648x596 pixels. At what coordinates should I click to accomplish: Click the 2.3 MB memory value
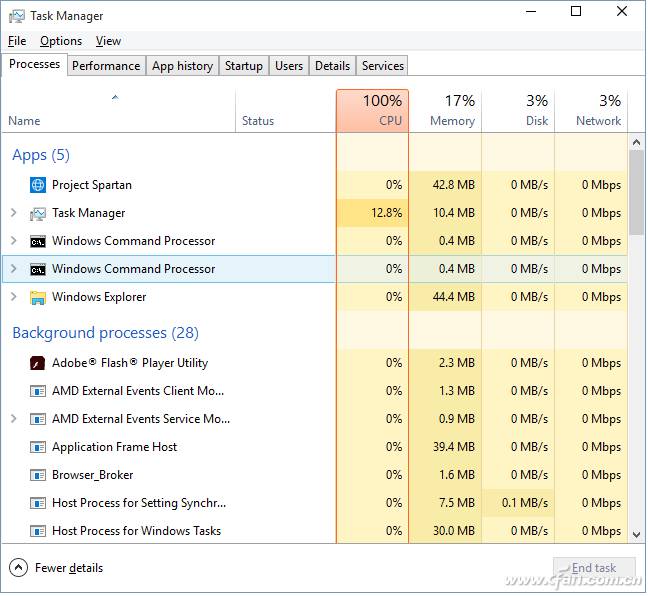(x=457, y=363)
